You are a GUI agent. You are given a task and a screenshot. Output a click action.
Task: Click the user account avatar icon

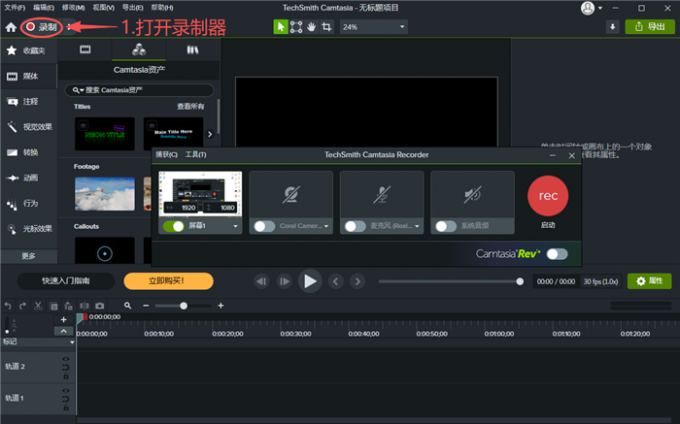[587, 8]
